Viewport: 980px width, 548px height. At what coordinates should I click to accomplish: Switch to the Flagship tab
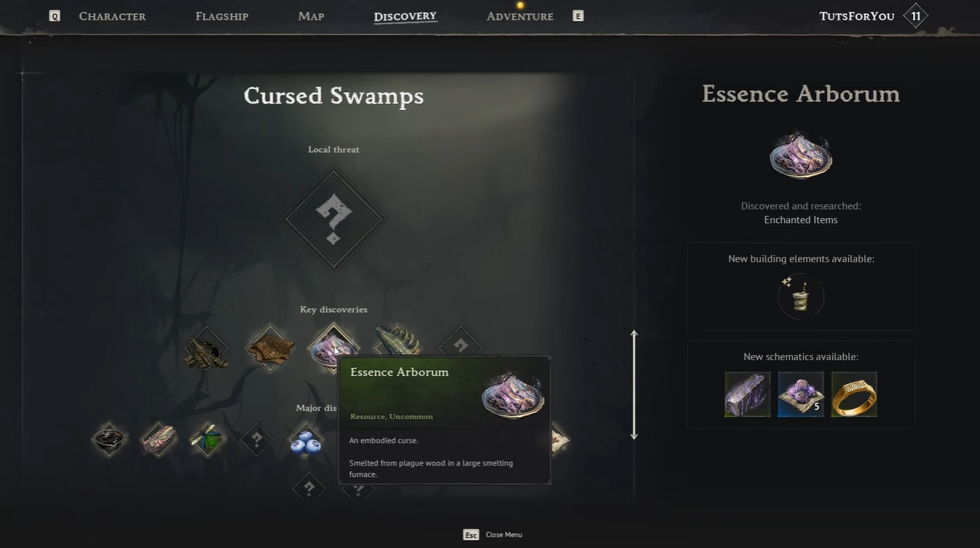click(x=222, y=16)
